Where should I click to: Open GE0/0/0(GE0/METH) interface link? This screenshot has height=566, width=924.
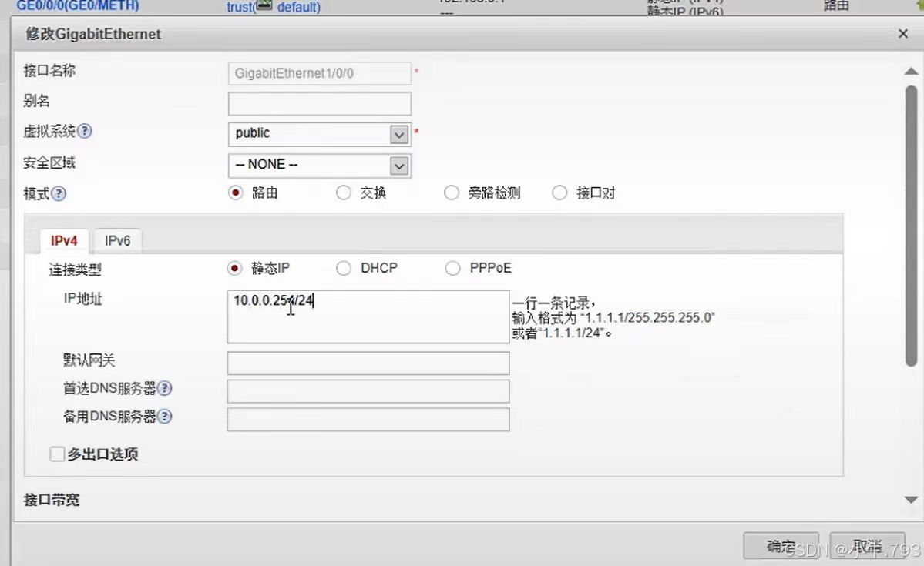pos(78,6)
